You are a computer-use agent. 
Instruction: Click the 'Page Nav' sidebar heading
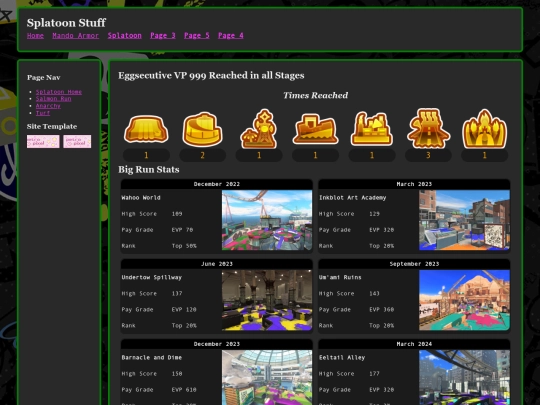click(44, 77)
